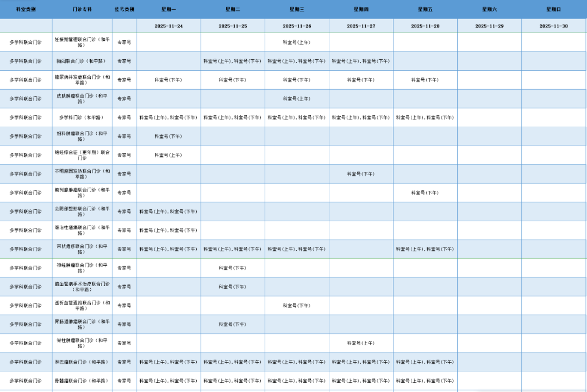587x392 pixels.
Task: Click the 科室类别 column header
Action: 26,10
